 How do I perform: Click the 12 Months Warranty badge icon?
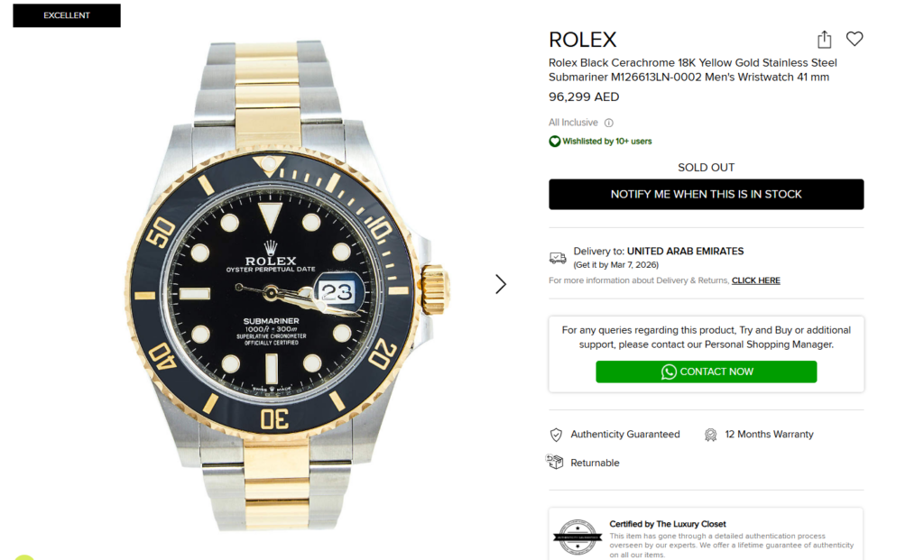[710, 435]
